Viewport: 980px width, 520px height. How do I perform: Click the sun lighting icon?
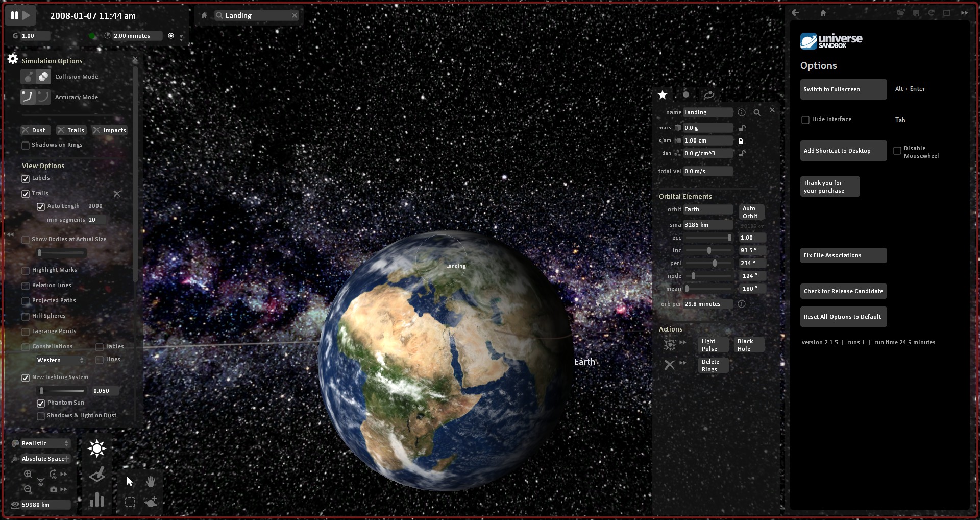tap(96, 448)
